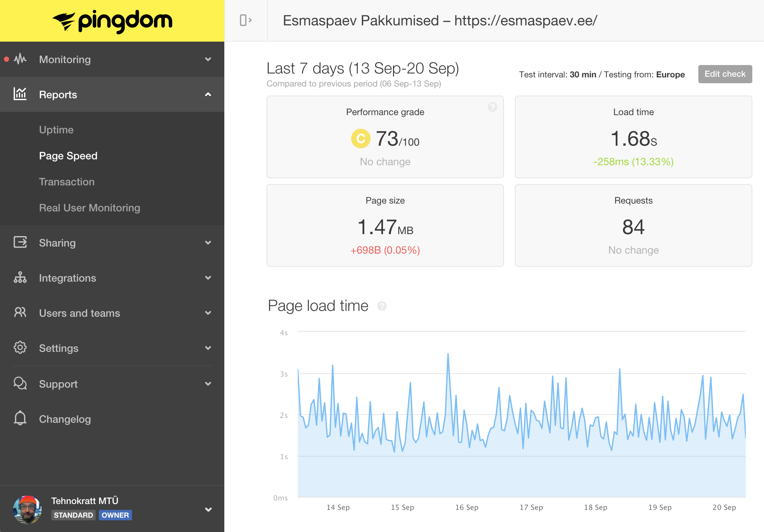Image resolution: width=764 pixels, height=532 pixels.
Task: Collapse the sidebar with the toggle icon
Action: click(x=245, y=20)
